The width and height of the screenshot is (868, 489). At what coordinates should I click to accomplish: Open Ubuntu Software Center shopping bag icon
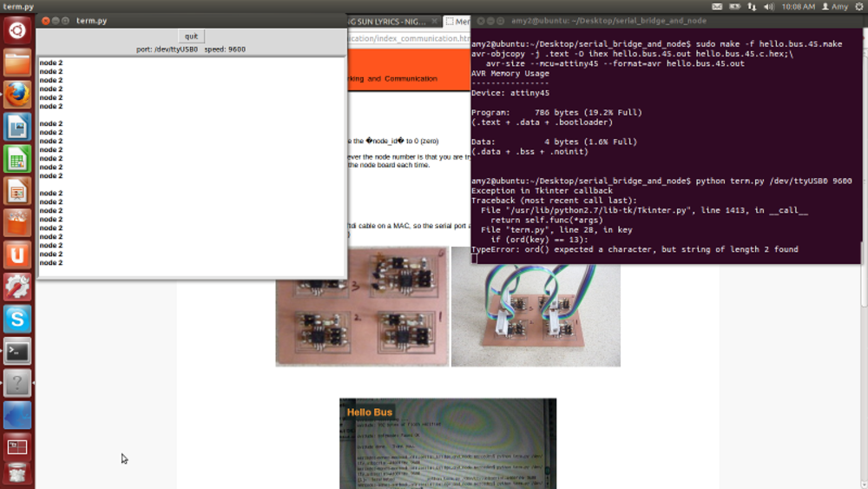coord(17,223)
